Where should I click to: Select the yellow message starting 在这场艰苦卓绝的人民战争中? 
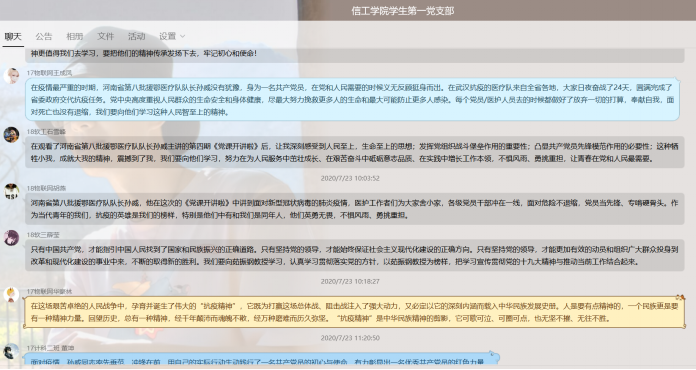pyautogui.click(x=354, y=312)
